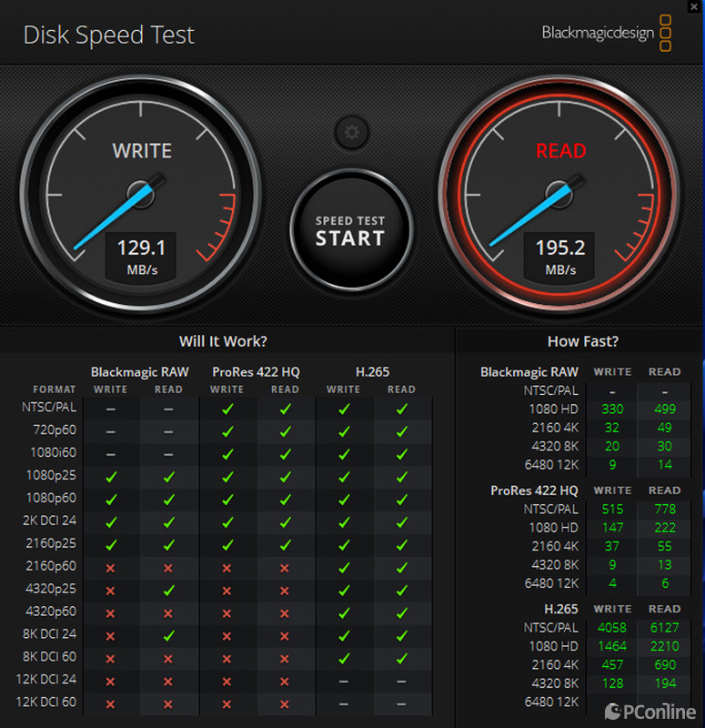Click ProRes 422 HQ header in Will It Work
The width and height of the screenshot is (705, 728).
coord(256,371)
